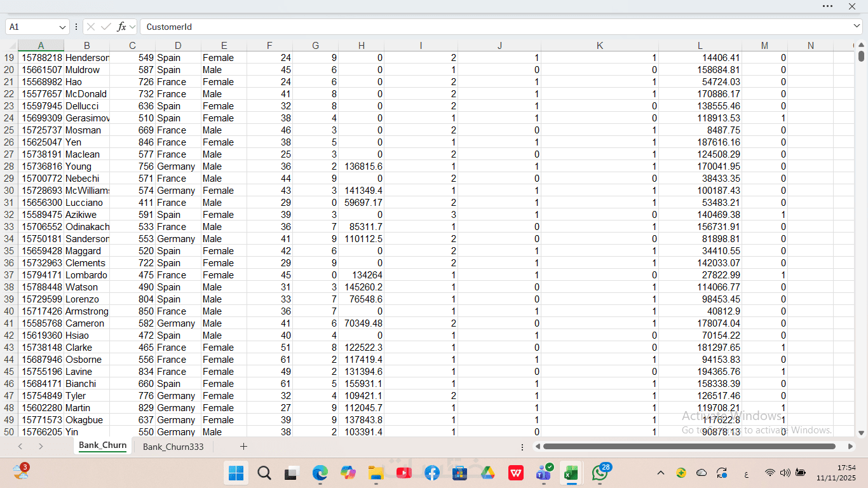Open Microsoft Teams from the taskbar
The width and height of the screenshot is (868, 488).
point(543,473)
